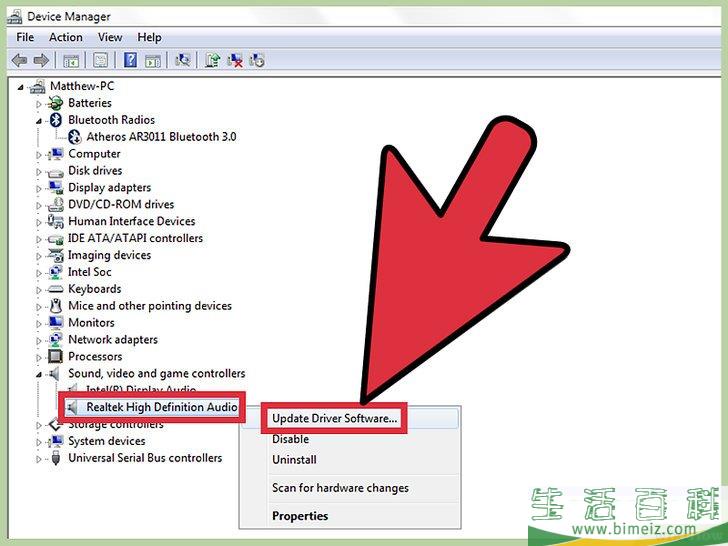
Task: Expand the System devices node
Action: tap(39, 442)
